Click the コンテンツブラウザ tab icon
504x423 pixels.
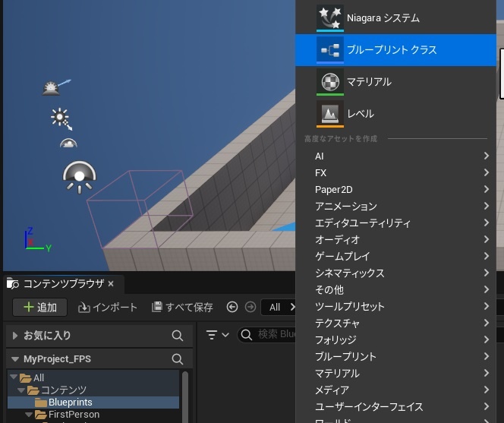(x=13, y=283)
